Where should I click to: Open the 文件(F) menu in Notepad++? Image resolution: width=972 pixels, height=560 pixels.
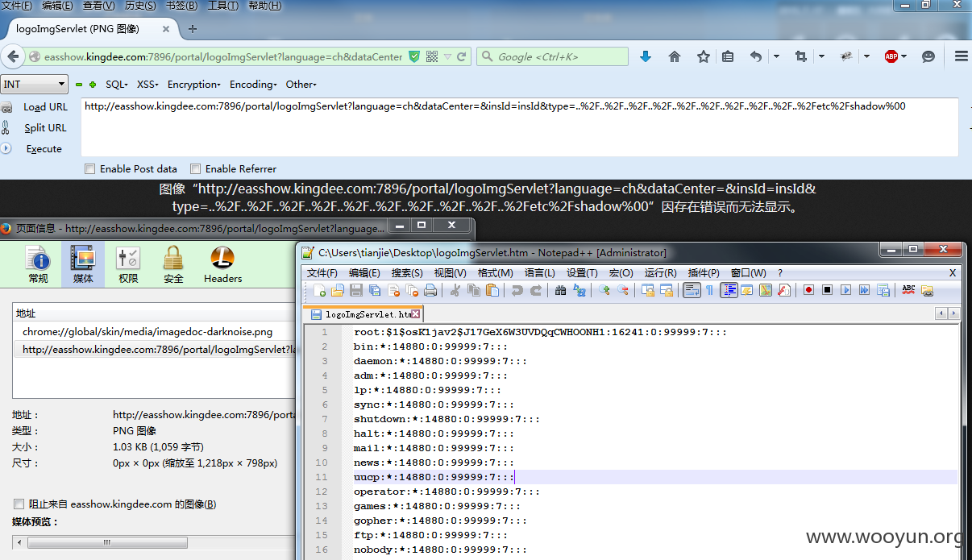click(322, 273)
